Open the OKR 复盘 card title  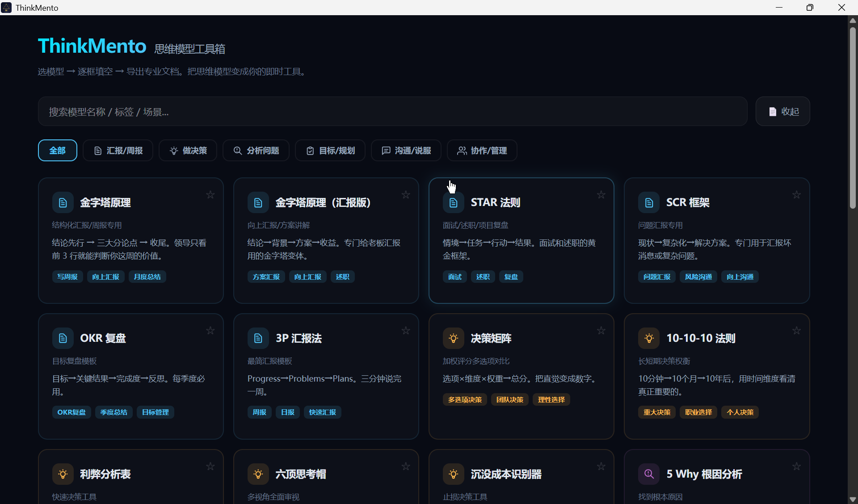[x=103, y=338]
